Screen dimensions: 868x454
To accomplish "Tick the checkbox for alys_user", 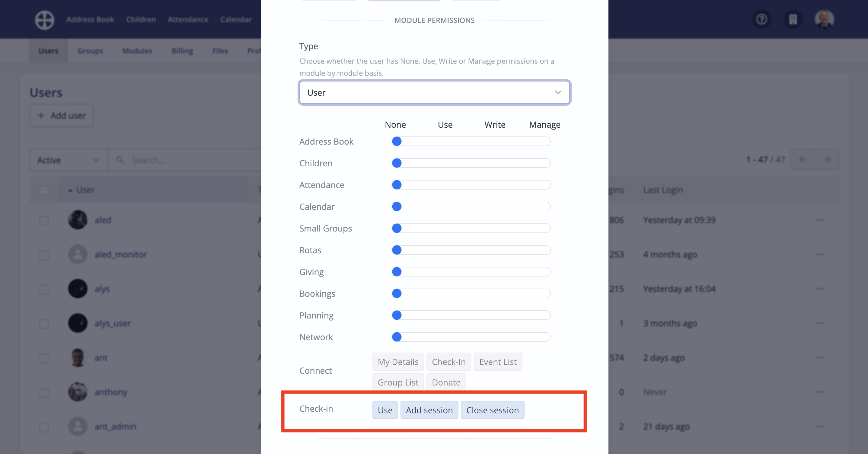I will [44, 324].
